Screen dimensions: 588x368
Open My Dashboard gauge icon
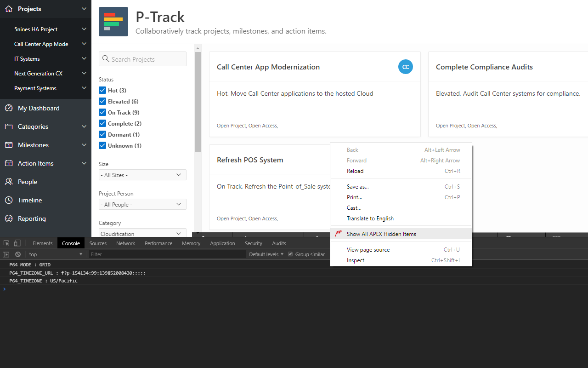[8, 108]
